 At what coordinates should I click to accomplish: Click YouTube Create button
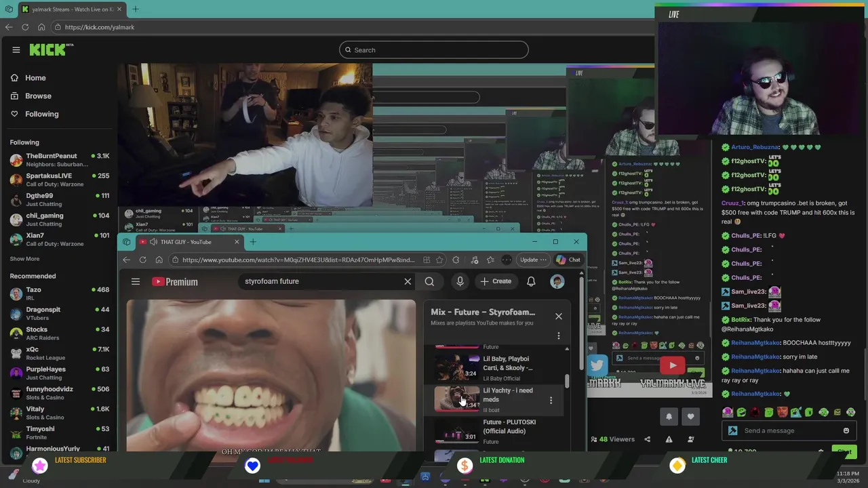coord(496,281)
